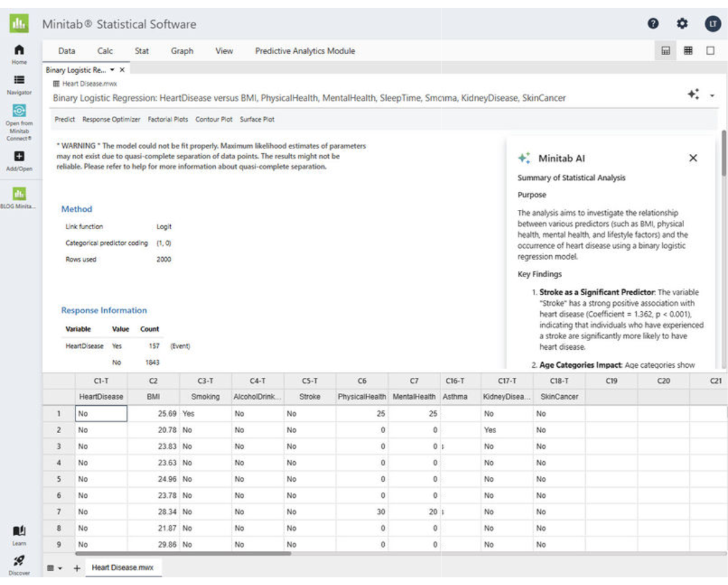Viewport: 728px width, 585px height.
Task: Click the worksheet horizontal scrollbar
Action: coord(183,553)
